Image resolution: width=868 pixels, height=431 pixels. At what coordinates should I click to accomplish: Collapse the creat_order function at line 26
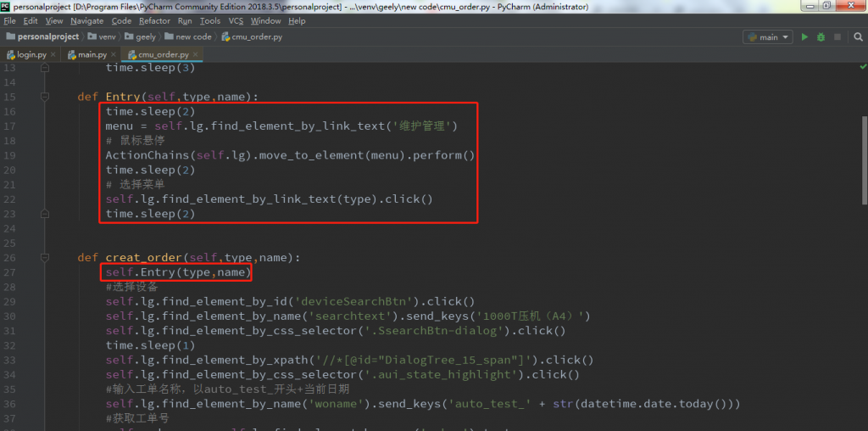coord(45,257)
